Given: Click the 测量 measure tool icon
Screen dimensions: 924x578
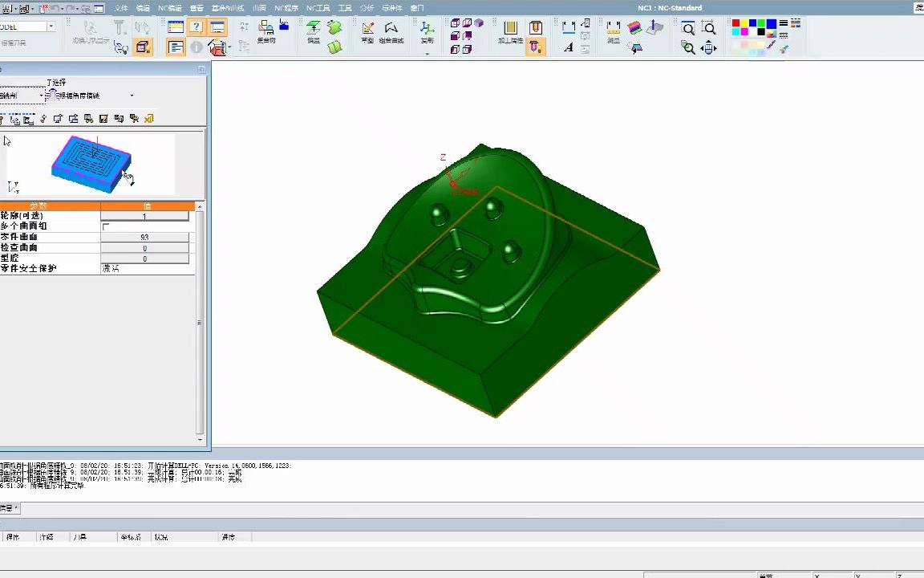Looking at the screenshot, I should [613, 31].
